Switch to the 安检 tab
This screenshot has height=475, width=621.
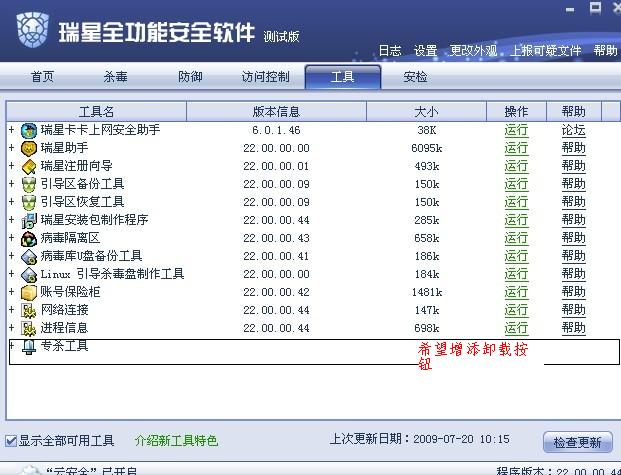[x=415, y=76]
